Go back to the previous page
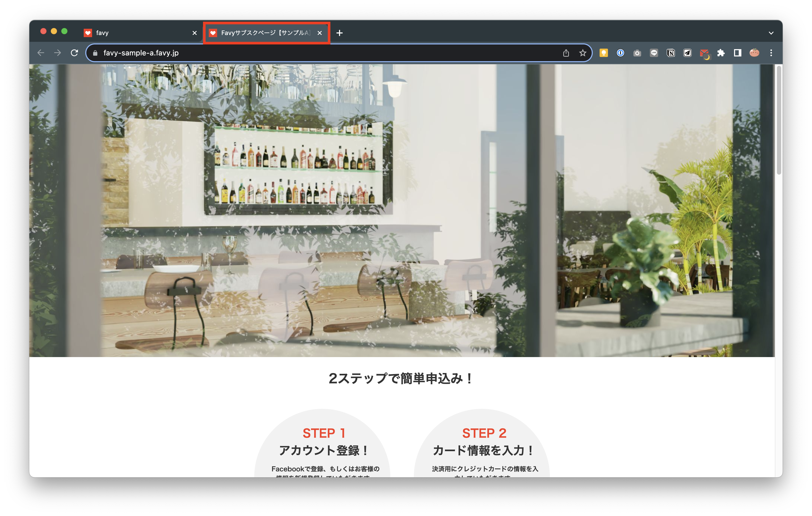812x516 pixels. coord(41,53)
